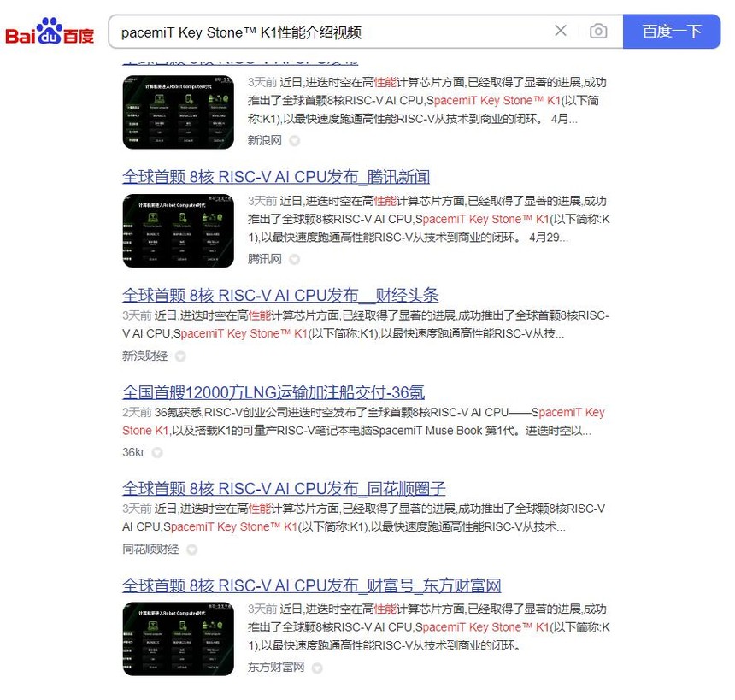Click the badge icon next to 新浪财经
The width and height of the screenshot is (735, 700).
tap(180, 356)
